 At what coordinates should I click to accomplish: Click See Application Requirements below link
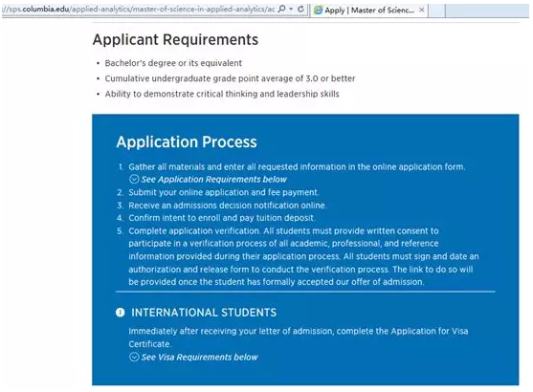tap(213, 180)
